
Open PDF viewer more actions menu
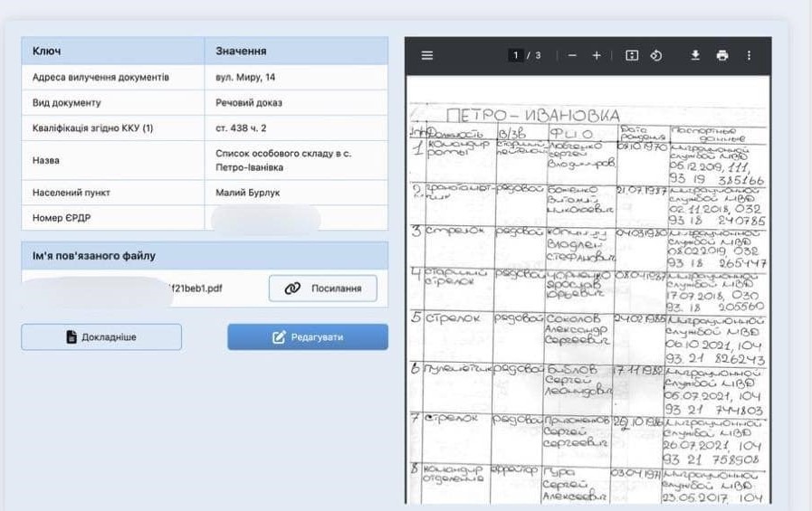pyautogui.click(x=749, y=55)
